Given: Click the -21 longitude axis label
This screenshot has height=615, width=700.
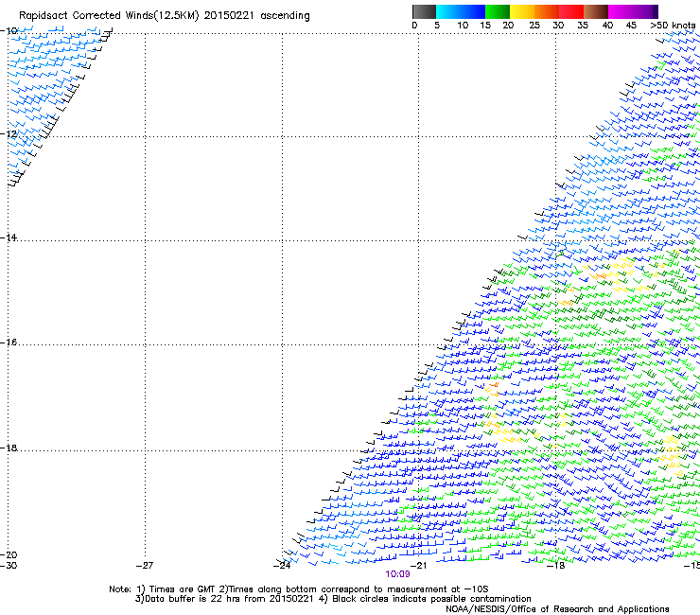Looking at the screenshot, I should click(418, 566).
